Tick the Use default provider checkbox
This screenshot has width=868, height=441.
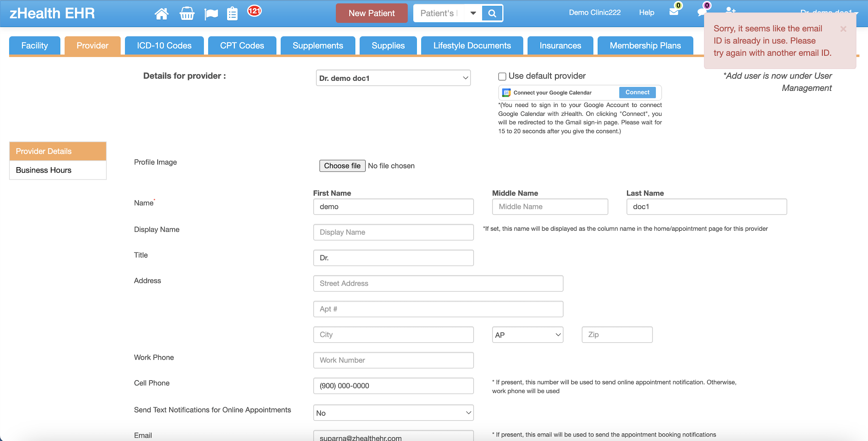pyautogui.click(x=502, y=76)
